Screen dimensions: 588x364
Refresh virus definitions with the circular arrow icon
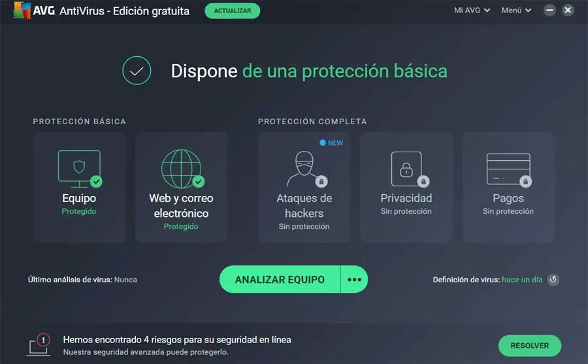[x=553, y=280]
